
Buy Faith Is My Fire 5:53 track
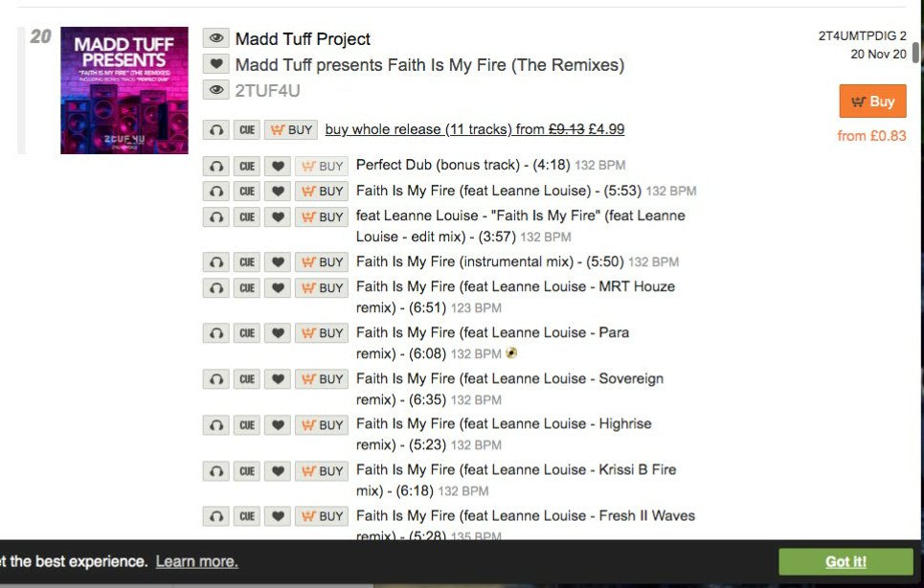pyautogui.click(x=322, y=191)
